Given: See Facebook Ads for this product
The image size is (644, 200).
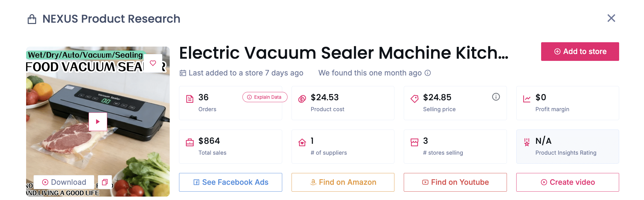Looking at the screenshot, I should (x=230, y=182).
